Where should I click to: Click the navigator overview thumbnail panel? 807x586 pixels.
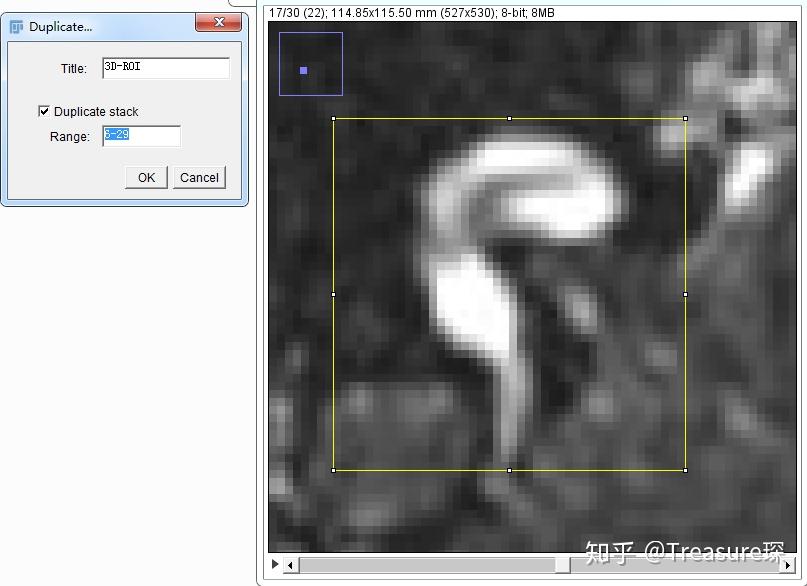(x=311, y=63)
